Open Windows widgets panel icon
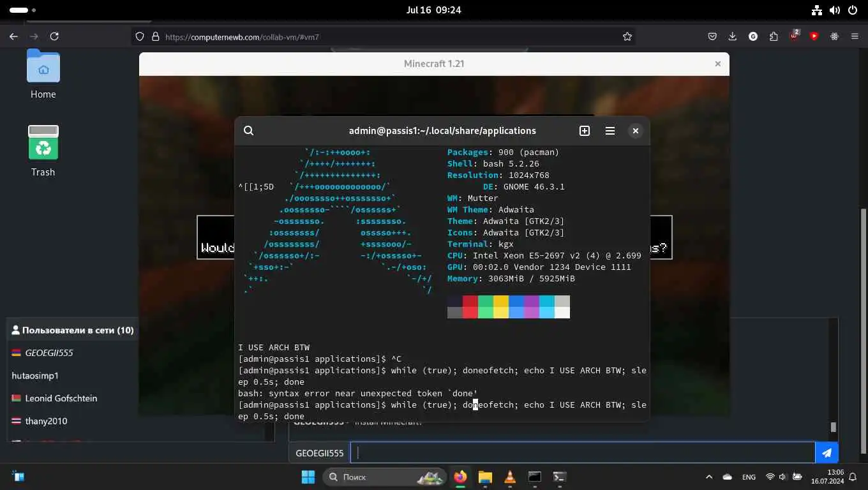 18,477
